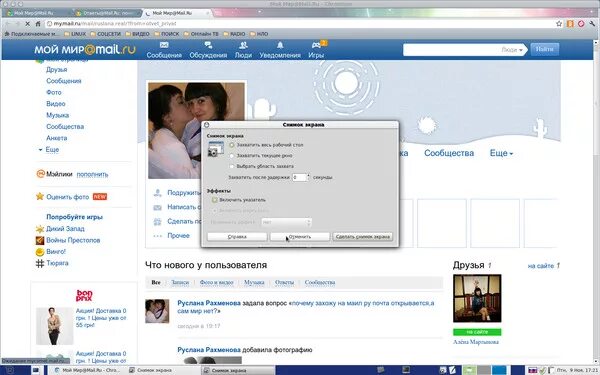Open the Войны Престолов game icon
This screenshot has width=600, height=375.
(x=40, y=240)
